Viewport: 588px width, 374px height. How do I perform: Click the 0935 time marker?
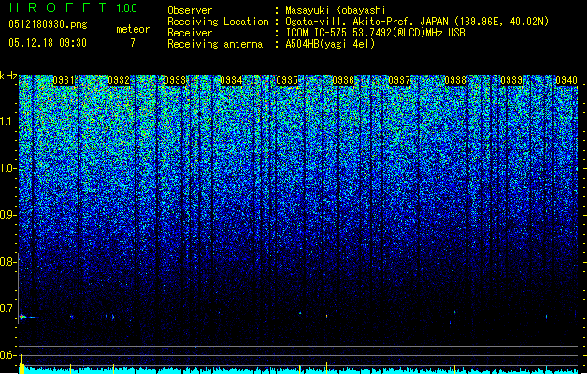287,80
